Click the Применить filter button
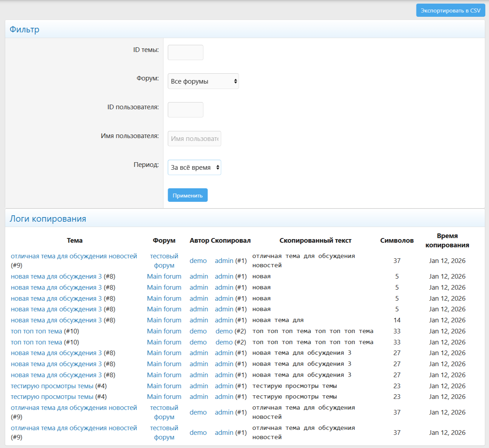489x448 pixels. tap(188, 195)
